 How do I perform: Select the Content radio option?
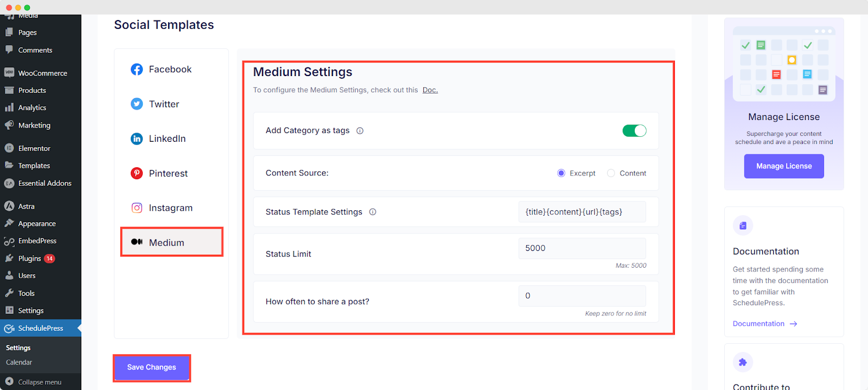[x=611, y=173]
